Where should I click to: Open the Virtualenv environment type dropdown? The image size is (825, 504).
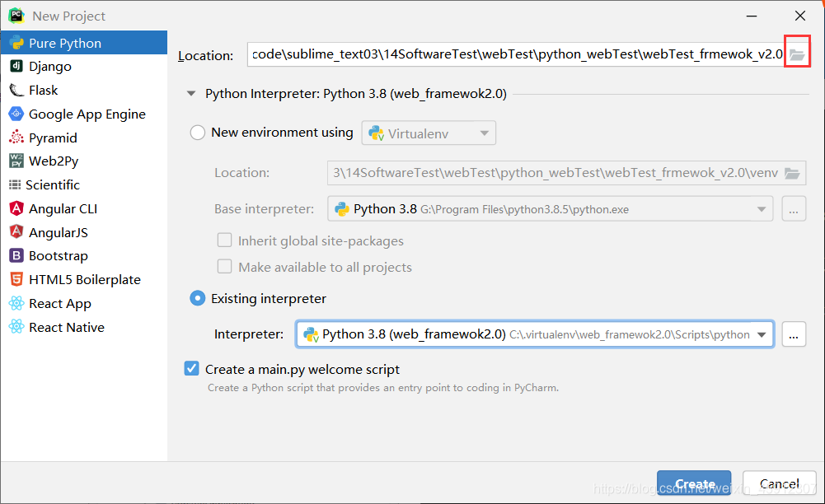coord(429,133)
